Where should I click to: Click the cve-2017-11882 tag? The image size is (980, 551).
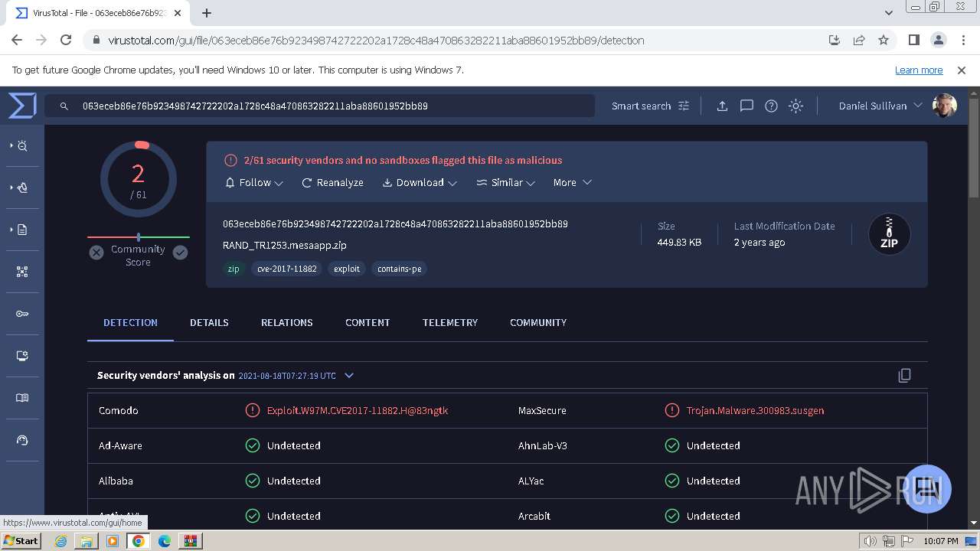287,269
